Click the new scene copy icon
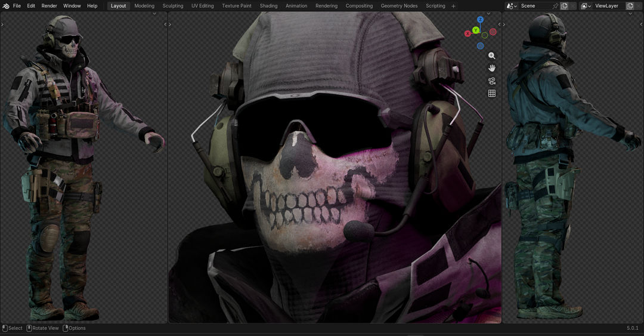 [564, 6]
